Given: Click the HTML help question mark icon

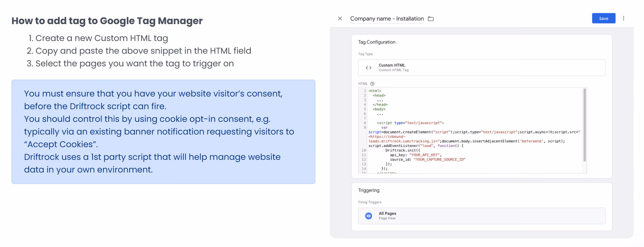Looking at the screenshot, I should (x=372, y=84).
